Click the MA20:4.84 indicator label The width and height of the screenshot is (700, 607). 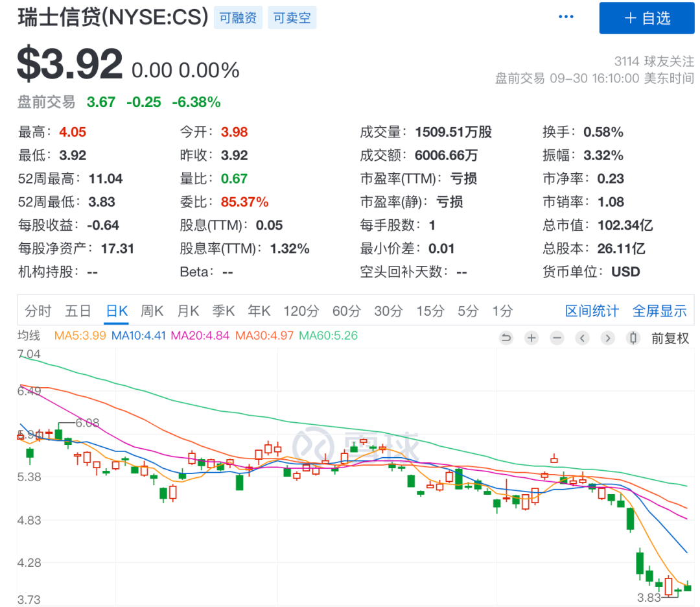tap(200, 335)
